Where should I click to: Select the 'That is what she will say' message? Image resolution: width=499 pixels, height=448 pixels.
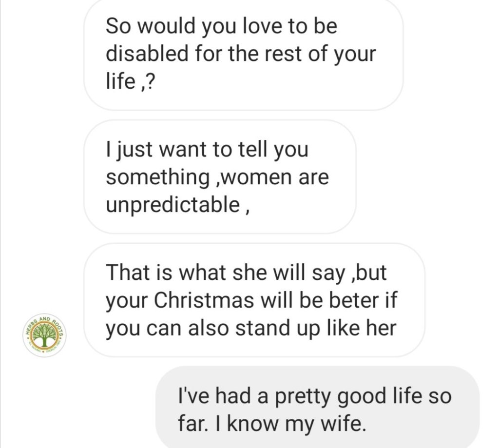254,300
